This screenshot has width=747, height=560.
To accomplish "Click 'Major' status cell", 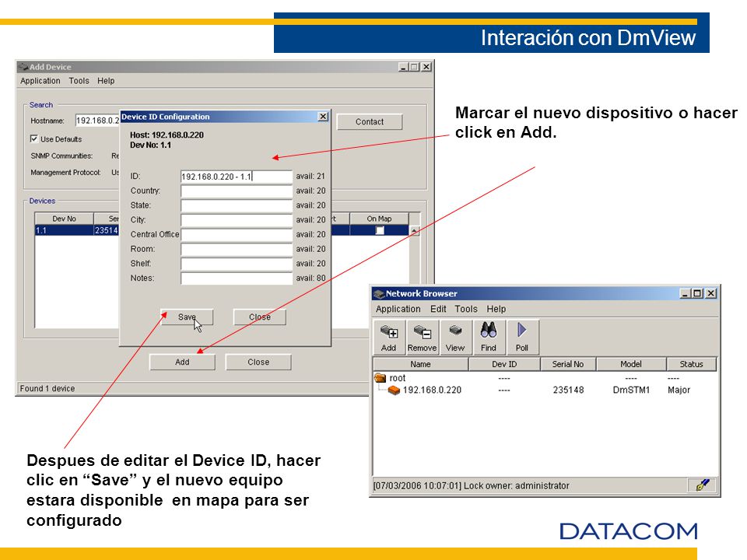I will [x=679, y=390].
